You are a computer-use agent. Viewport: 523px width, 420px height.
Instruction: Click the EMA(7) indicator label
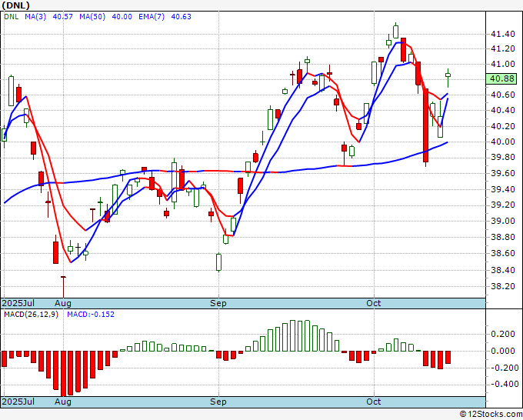tap(152, 17)
